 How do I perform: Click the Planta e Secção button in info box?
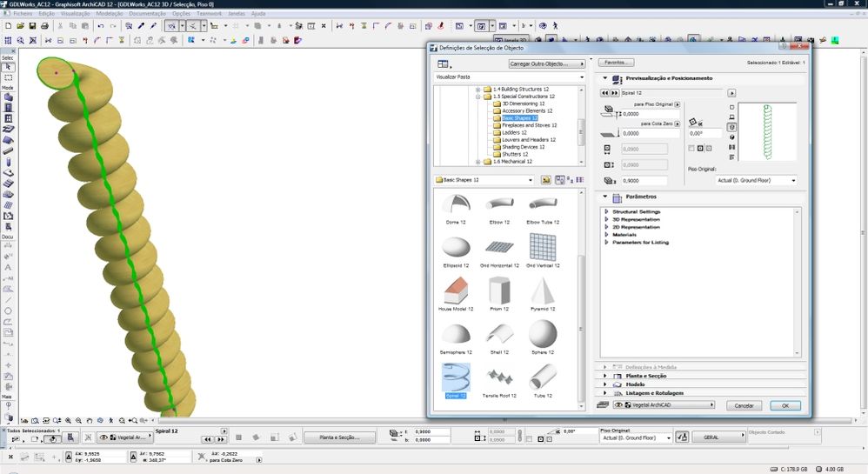click(x=339, y=437)
